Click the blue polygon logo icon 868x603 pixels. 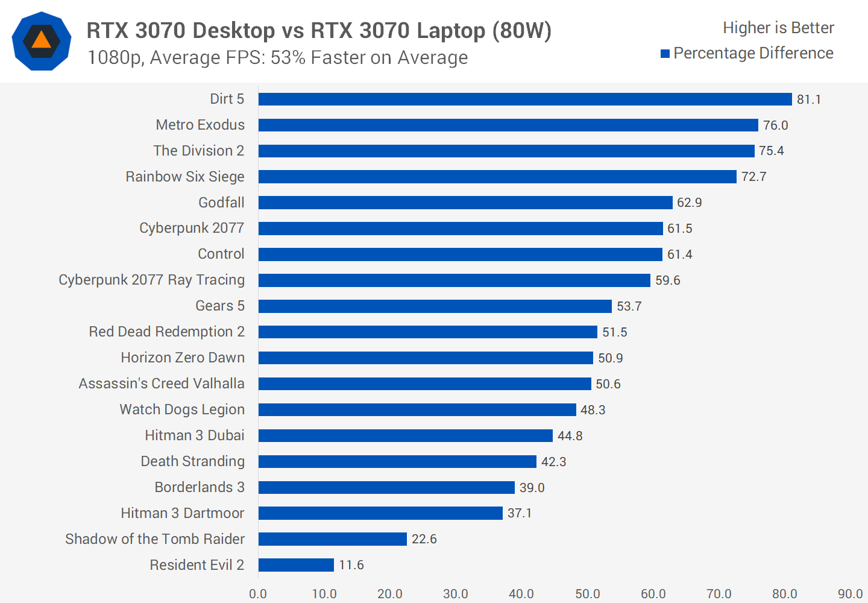(x=42, y=41)
